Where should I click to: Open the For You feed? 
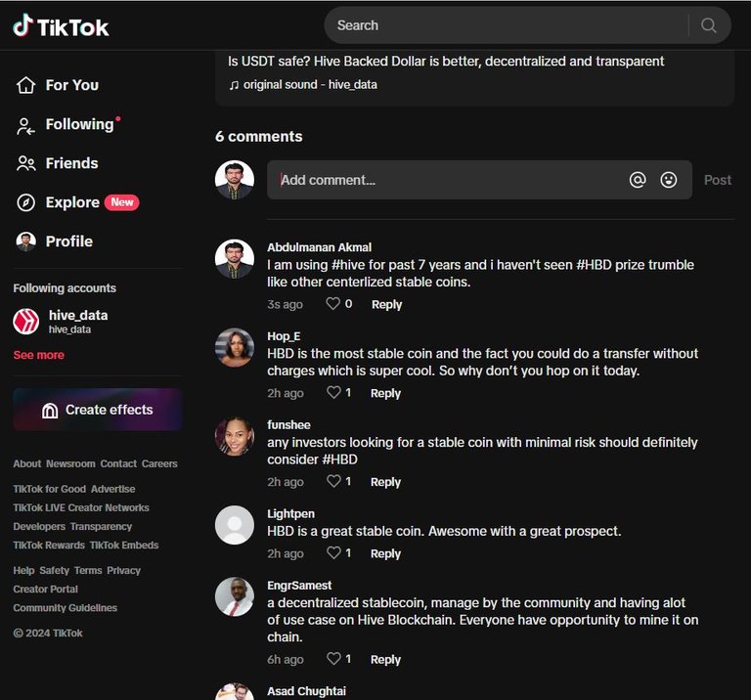click(58, 85)
